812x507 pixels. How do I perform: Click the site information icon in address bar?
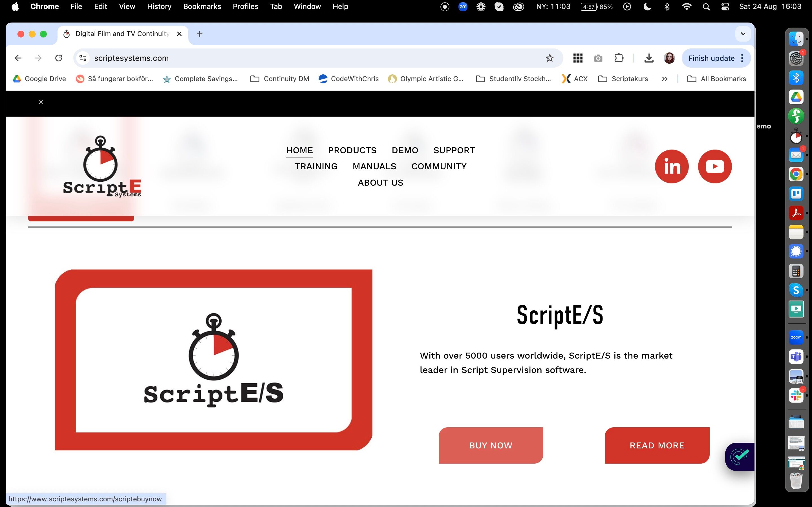point(83,58)
